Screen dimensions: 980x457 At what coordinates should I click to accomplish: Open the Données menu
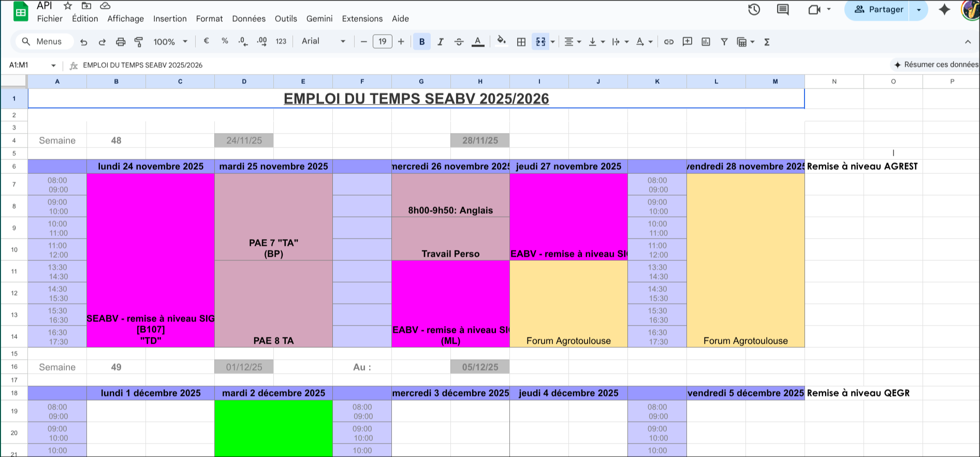tap(249, 19)
